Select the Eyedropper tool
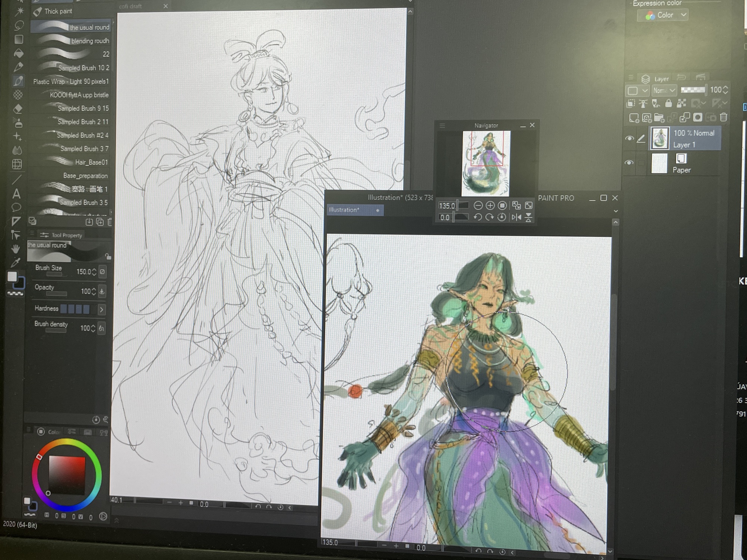747x560 pixels. click(x=15, y=262)
